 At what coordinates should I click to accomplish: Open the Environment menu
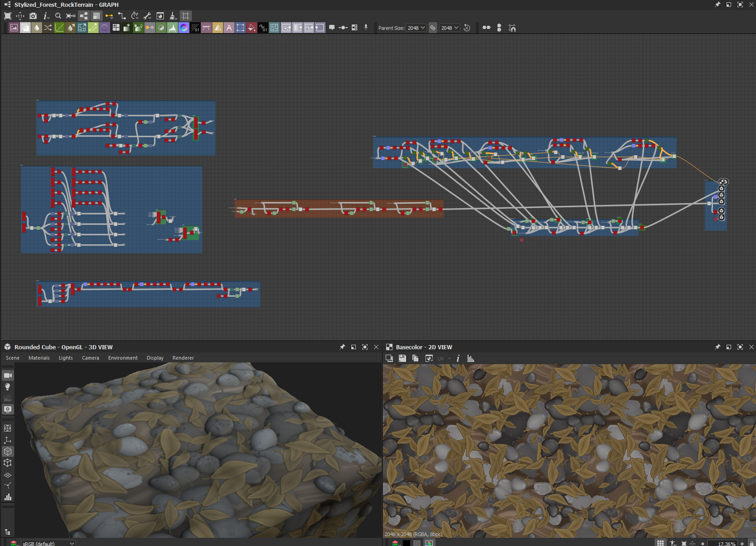point(123,358)
